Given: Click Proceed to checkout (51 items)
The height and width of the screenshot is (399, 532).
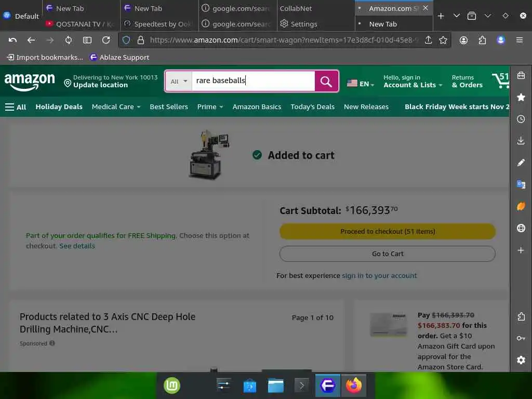Looking at the screenshot, I should (x=388, y=231).
